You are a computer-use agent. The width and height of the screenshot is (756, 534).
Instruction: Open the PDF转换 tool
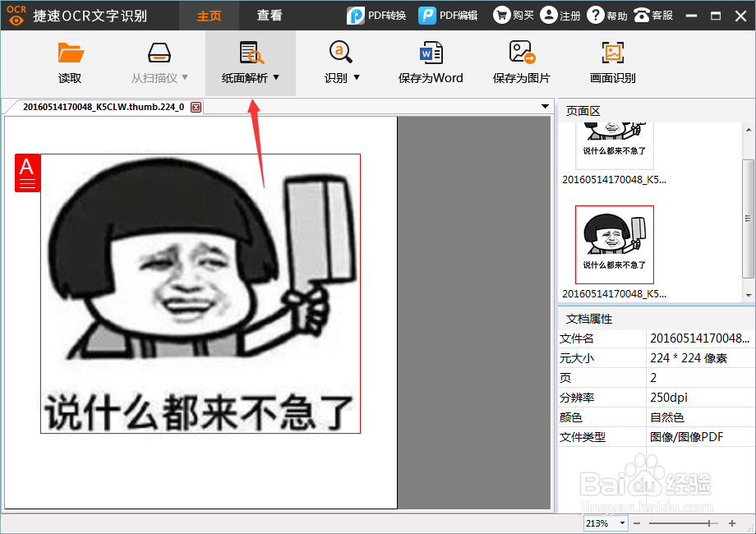point(376,16)
